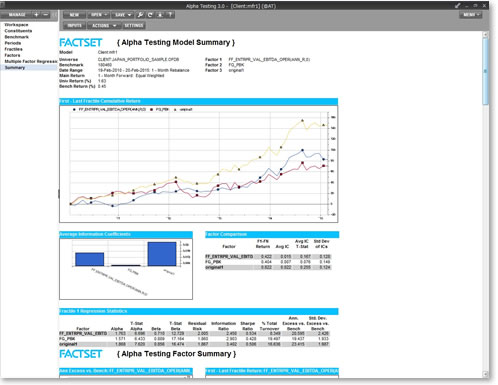Click the NEW button
The image size is (498, 385).
tap(74, 15)
